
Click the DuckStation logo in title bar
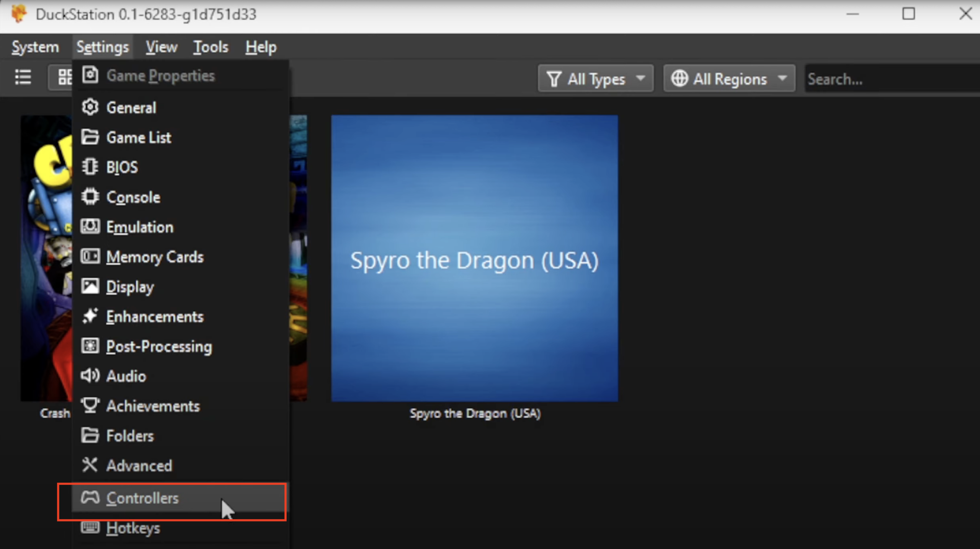pos(19,14)
